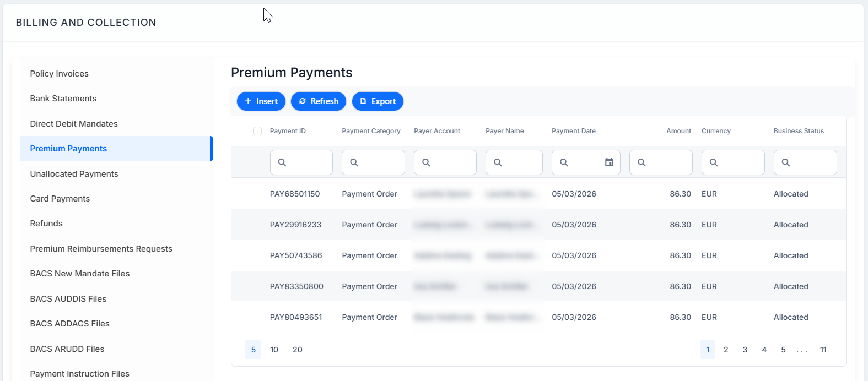
Task: Tick the select-all checkbox in table header
Action: pos(257,131)
